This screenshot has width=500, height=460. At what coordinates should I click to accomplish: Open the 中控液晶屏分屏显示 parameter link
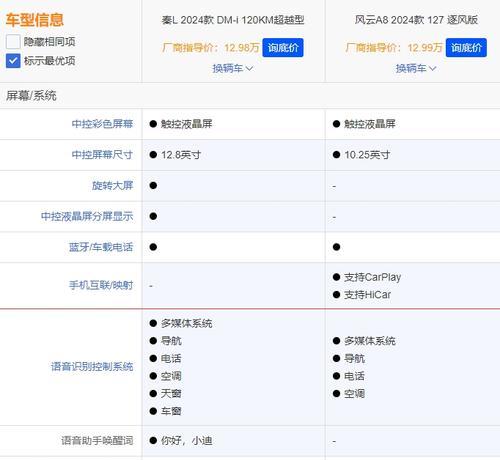coord(87,216)
